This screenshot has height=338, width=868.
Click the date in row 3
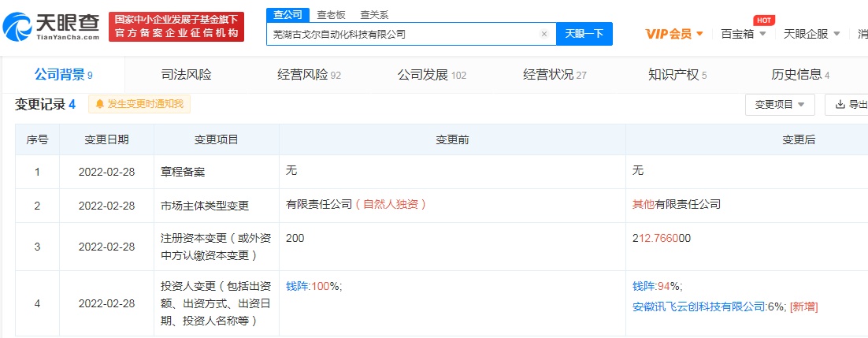coord(106,247)
